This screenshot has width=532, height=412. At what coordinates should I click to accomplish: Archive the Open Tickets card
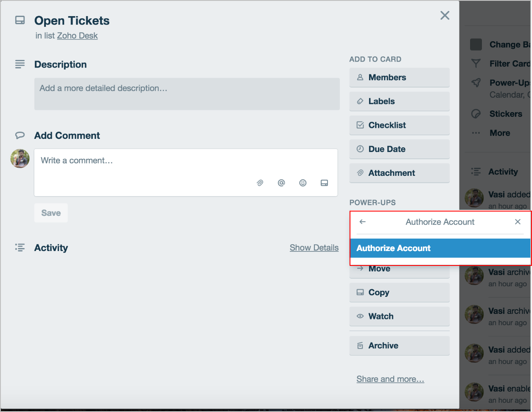pos(399,346)
